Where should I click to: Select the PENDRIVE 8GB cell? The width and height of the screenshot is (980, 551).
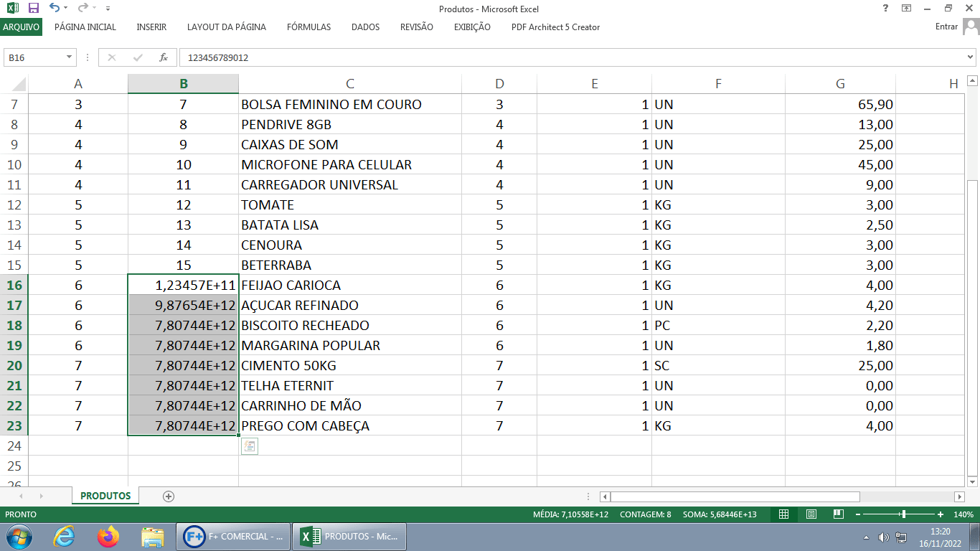point(350,124)
